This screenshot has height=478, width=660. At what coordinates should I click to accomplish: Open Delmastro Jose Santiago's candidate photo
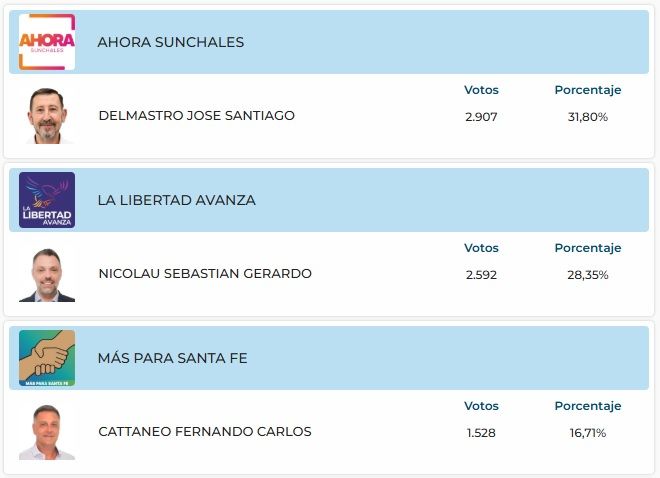47,116
